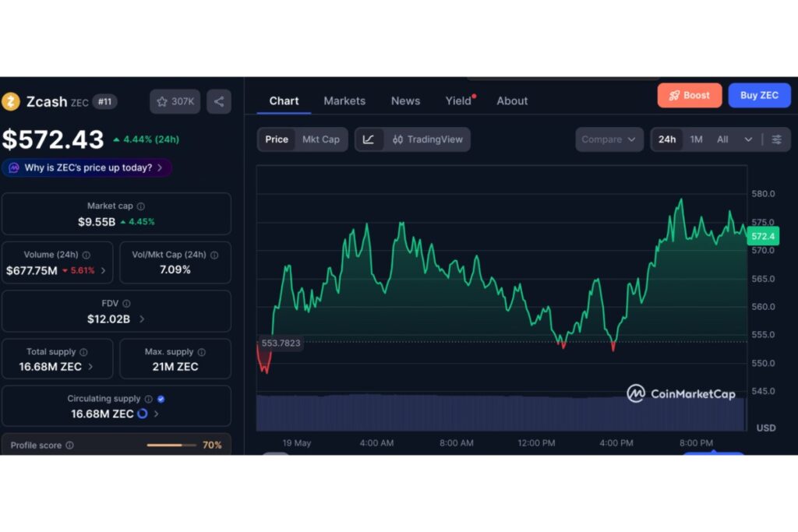Click the Zcash coin logo
Image resolution: width=798 pixels, height=532 pixels.
coord(11,102)
